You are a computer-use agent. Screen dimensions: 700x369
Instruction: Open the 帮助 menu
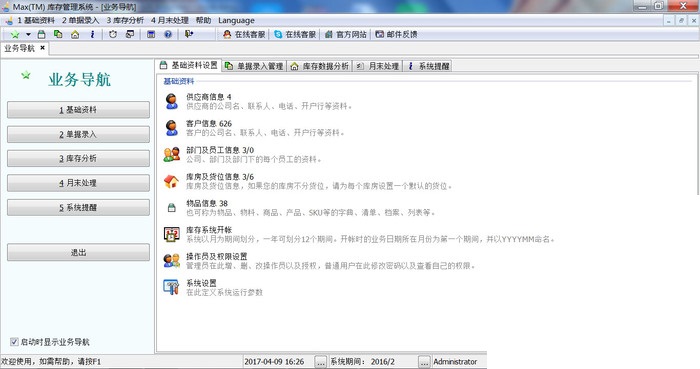[203, 21]
